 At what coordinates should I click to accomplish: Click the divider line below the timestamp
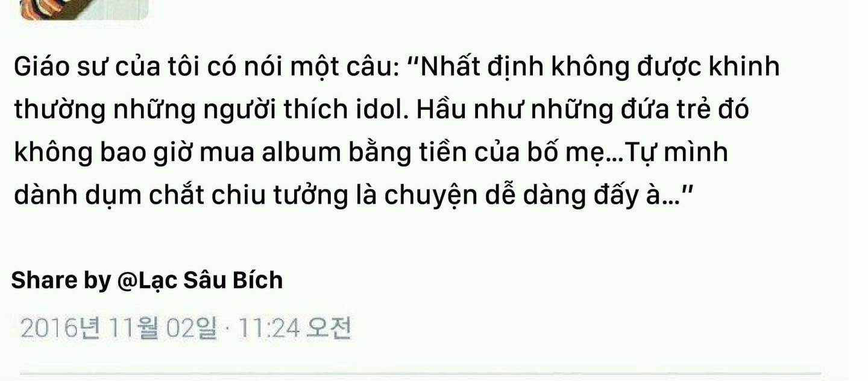click(x=420, y=375)
